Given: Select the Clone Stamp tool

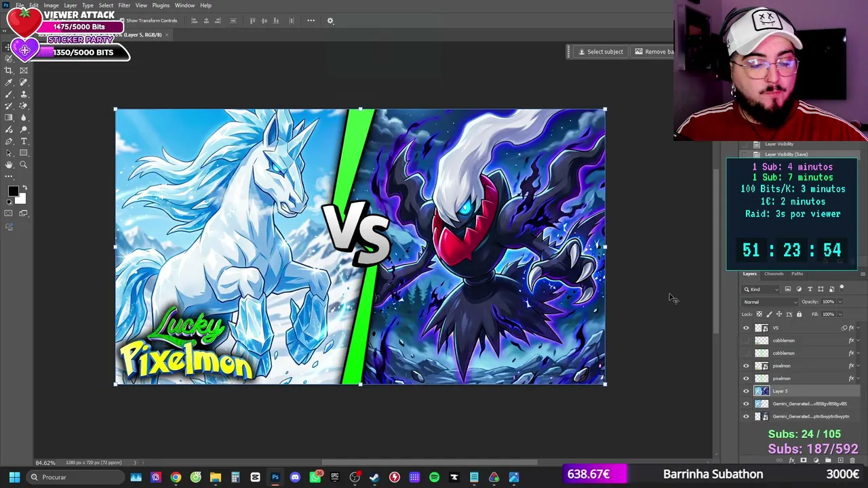Looking at the screenshot, I should [x=24, y=94].
